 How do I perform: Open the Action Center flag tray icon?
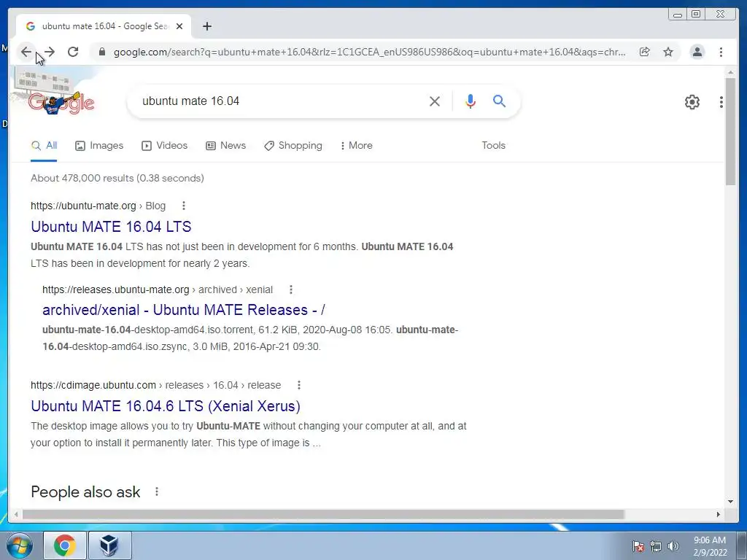pos(638,547)
